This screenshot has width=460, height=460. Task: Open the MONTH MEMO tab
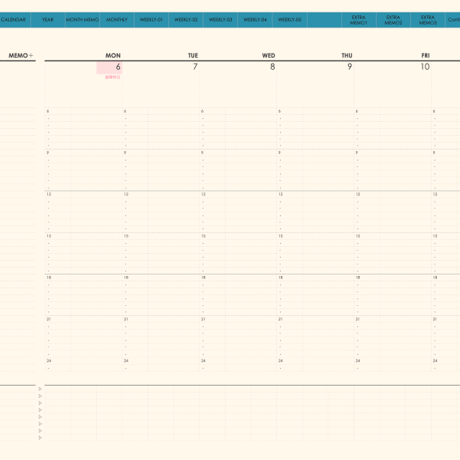click(x=82, y=20)
